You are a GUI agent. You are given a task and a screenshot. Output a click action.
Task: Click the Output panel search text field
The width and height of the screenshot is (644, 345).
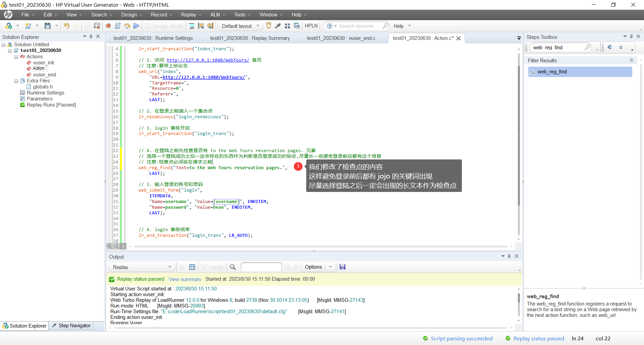pyautogui.click(x=261, y=267)
